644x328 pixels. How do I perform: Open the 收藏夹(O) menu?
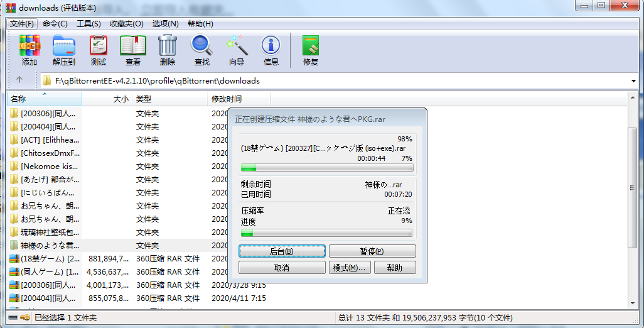coord(127,24)
